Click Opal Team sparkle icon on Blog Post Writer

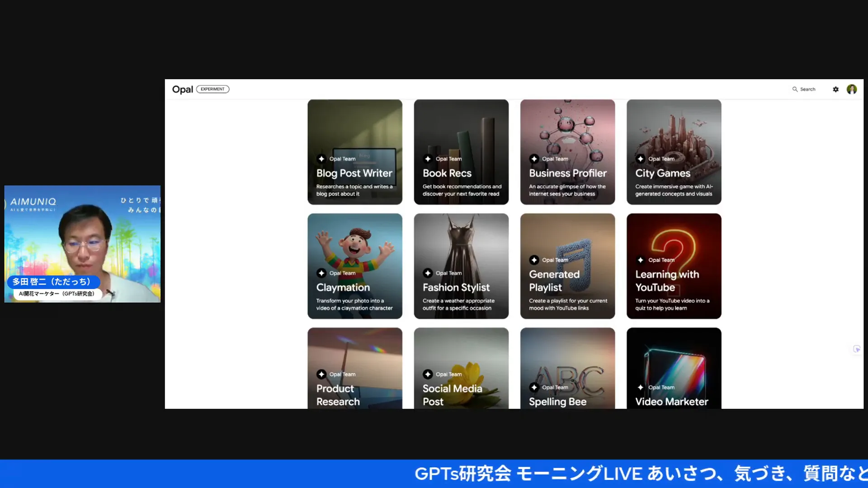[321, 159]
